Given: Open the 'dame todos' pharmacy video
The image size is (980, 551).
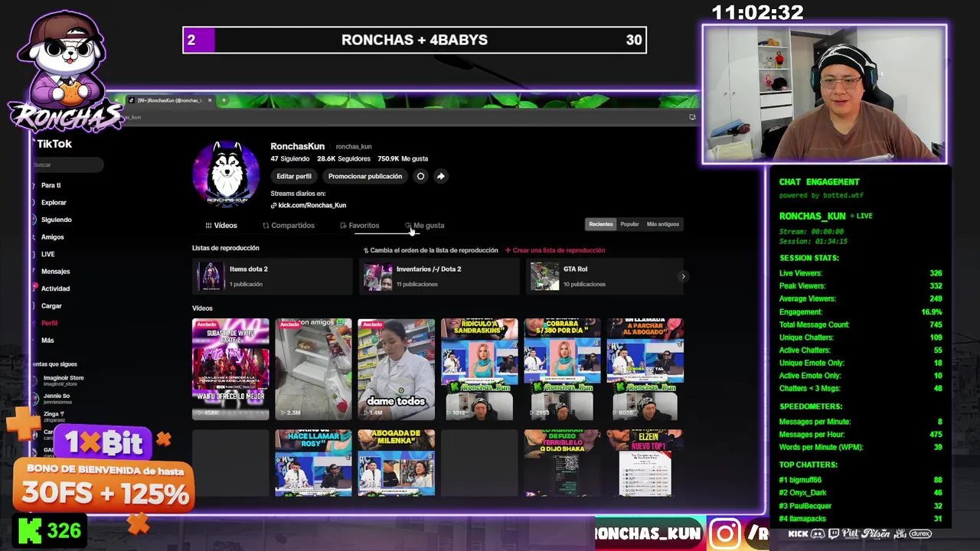Looking at the screenshot, I should coord(396,369).
